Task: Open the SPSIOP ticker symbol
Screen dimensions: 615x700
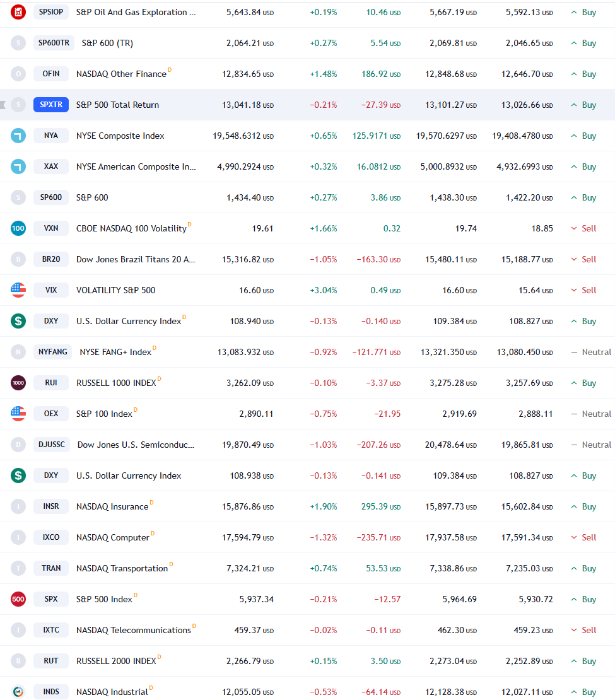Action: [x=51, y=11]
